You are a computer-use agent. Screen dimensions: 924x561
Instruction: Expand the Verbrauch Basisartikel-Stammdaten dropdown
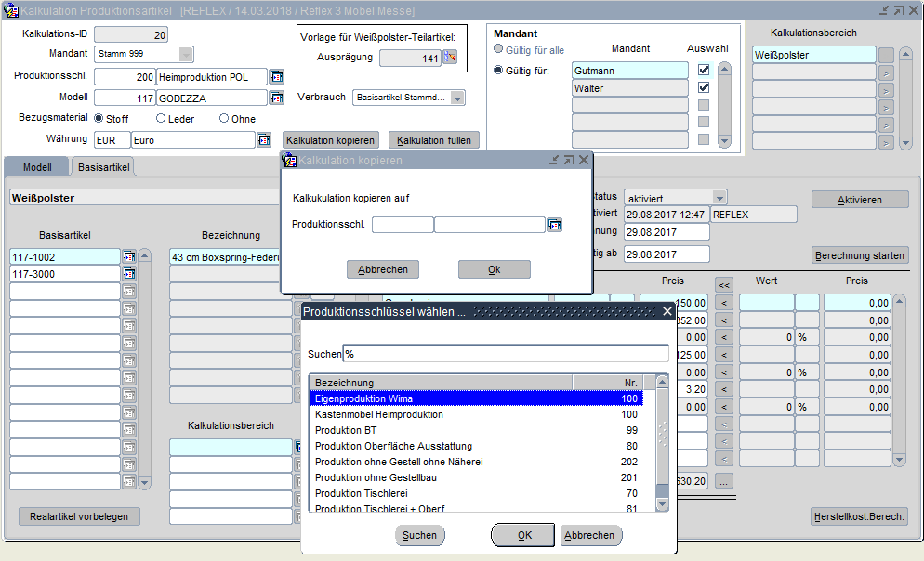[x=456, y=98]
